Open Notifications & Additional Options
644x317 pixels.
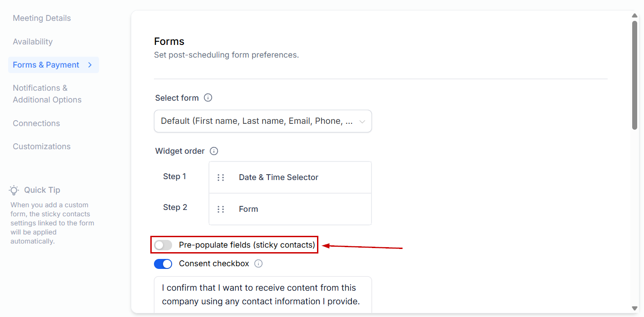point(47,94)
